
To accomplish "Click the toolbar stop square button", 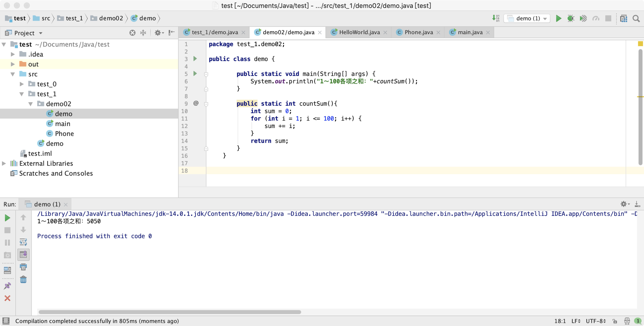I will pyautogui.click(x=608, y=18).
